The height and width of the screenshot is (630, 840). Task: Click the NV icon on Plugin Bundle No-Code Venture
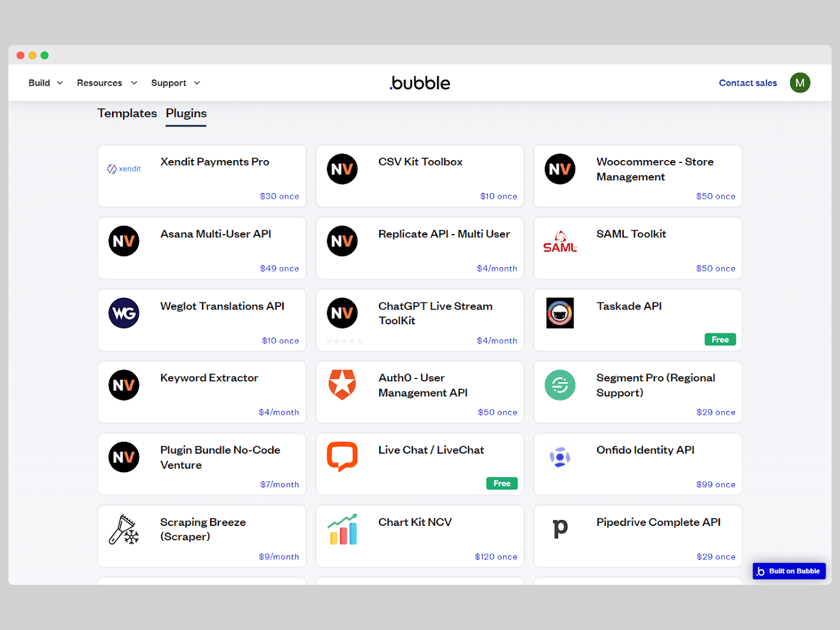[x=124, y=458]
